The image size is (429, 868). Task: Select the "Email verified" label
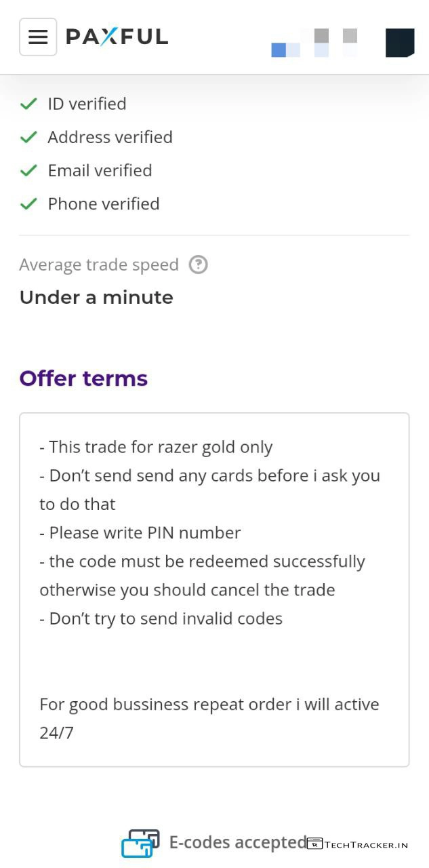(x=100, y=170)
